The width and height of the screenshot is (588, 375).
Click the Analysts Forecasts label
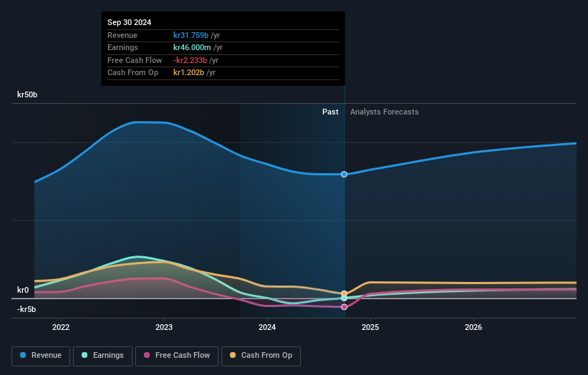(x=385, y=112)
